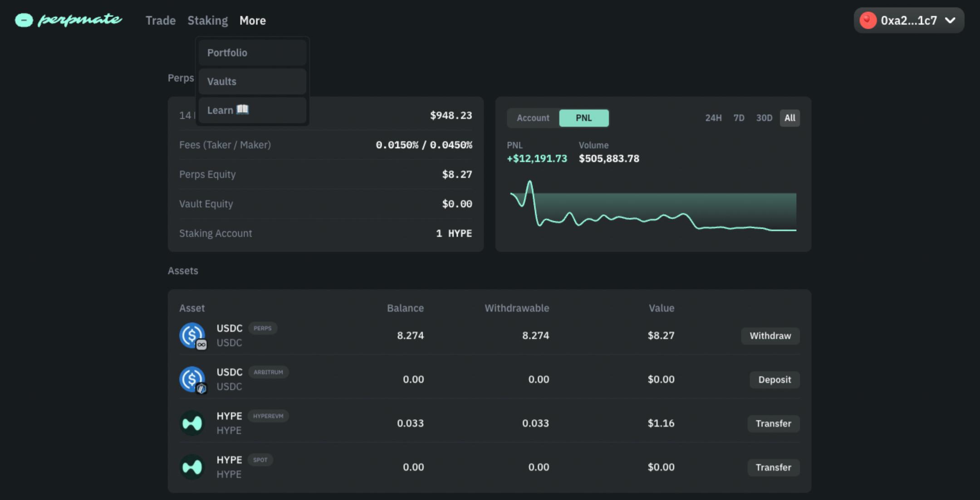Select Learn from the More menu

pos(252,110)
